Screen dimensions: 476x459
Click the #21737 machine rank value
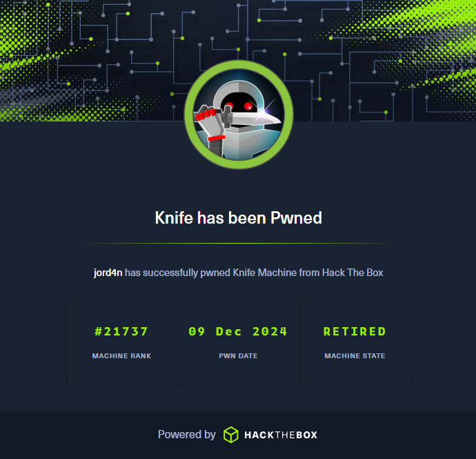(121, 331)
